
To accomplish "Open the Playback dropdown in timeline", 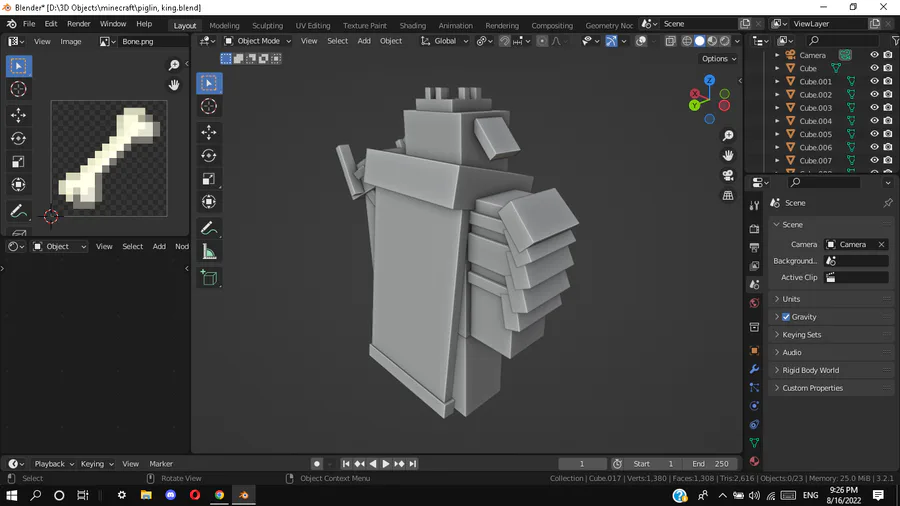I will tap(54, 464).
